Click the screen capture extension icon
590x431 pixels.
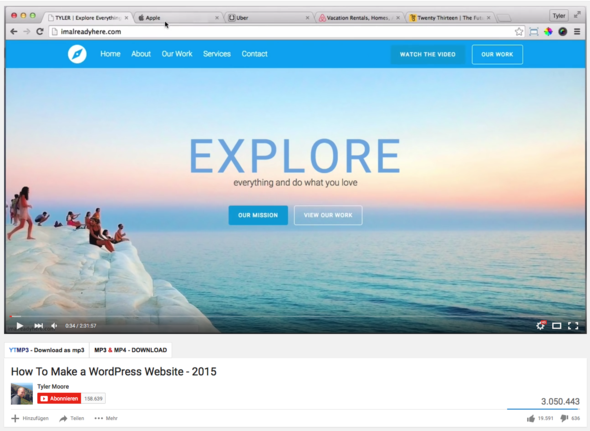534,32
